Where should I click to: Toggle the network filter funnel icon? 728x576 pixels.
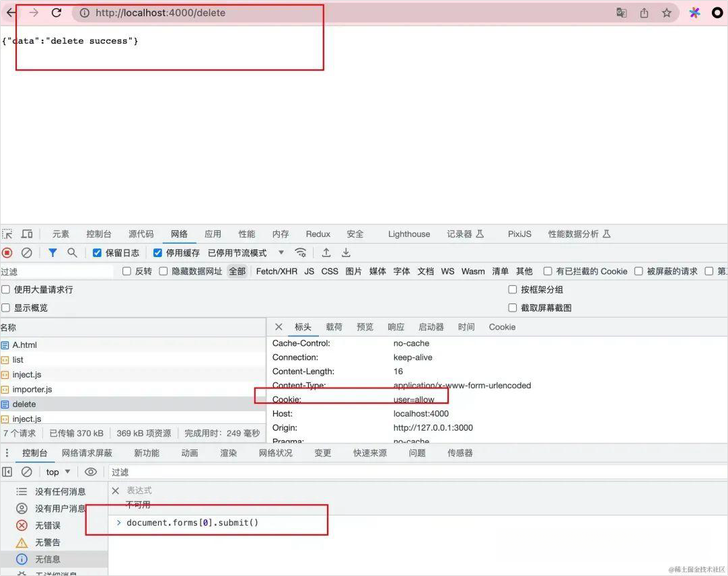(x=52, y=253)
